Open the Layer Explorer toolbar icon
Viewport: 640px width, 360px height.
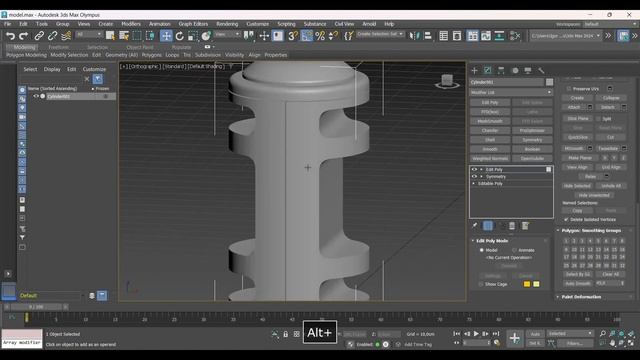(457, 36)
